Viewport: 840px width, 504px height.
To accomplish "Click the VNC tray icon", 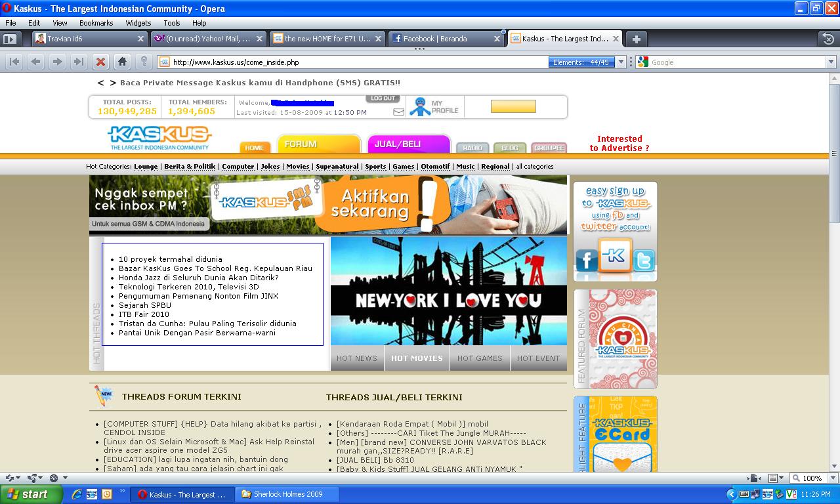I will [791, 494].
